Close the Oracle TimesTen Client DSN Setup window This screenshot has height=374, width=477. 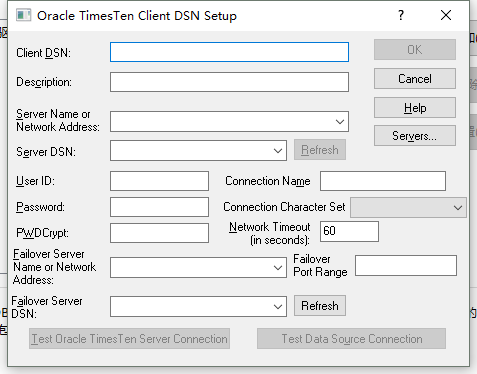[446, 15]
